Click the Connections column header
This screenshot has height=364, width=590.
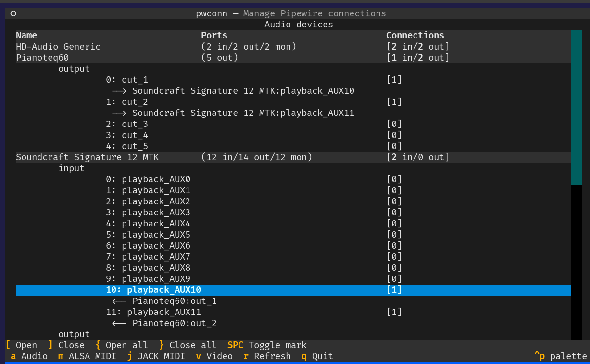coord(415,36)
